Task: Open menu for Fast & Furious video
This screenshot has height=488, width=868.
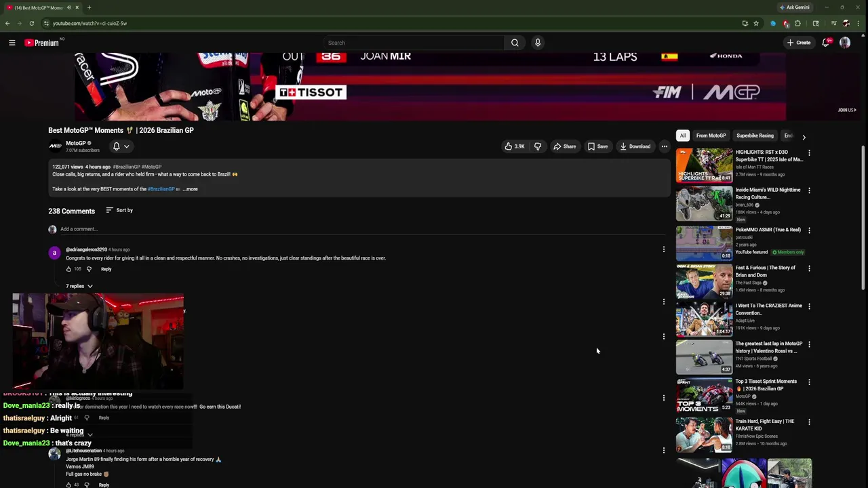Action: coord(809,268)
